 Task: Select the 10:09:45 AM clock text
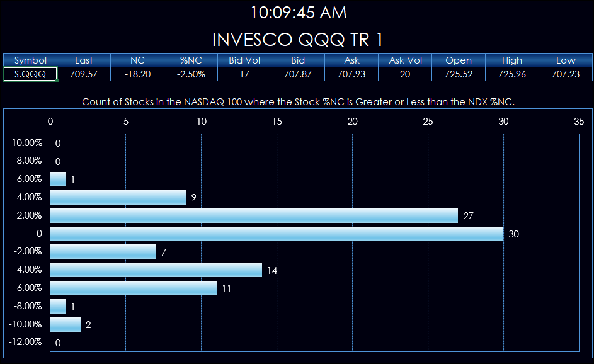tap(299, 13)
